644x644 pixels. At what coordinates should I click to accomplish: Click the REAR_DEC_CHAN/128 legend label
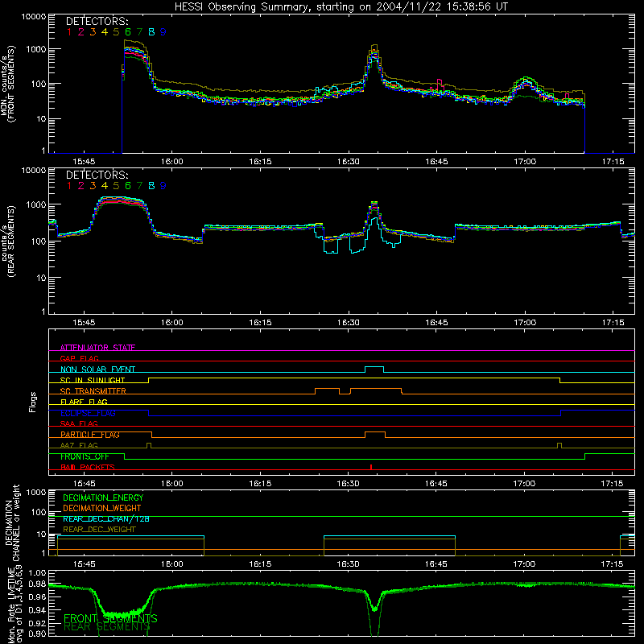coord(106,518)
